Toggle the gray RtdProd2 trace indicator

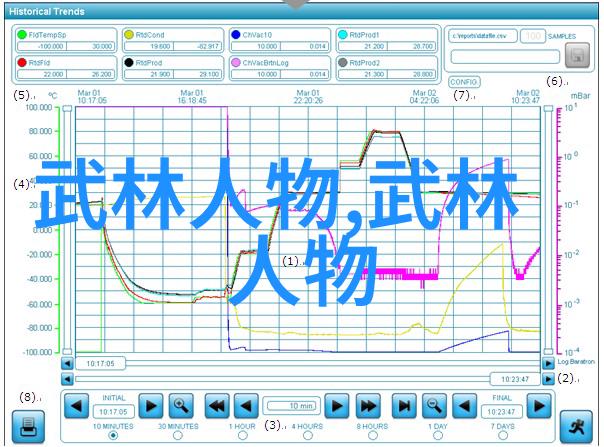click(x=342, y=62)
